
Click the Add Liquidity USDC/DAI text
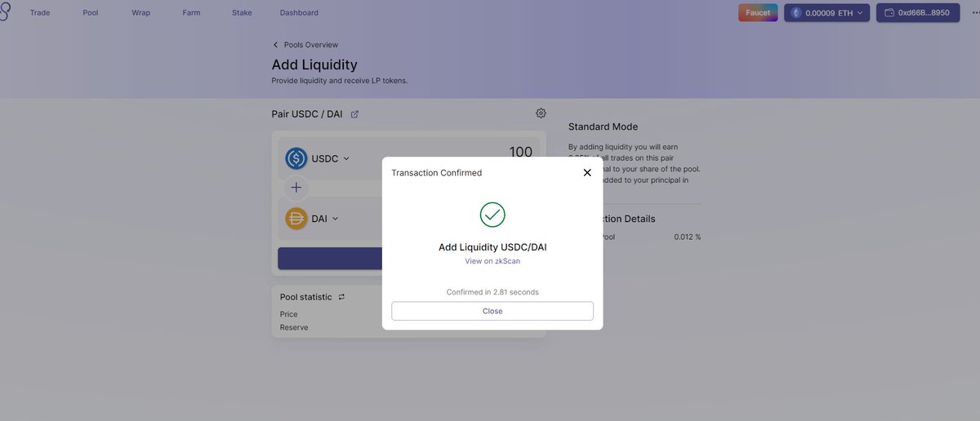pos(492,247)
